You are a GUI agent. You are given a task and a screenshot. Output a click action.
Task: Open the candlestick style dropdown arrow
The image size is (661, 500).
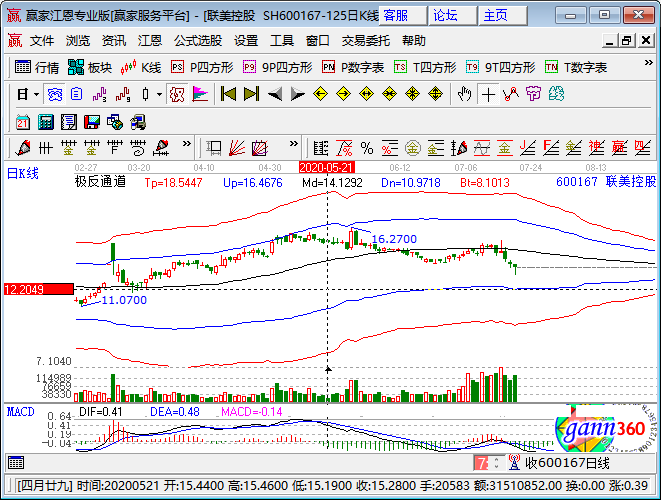click(x=159, y=94)
